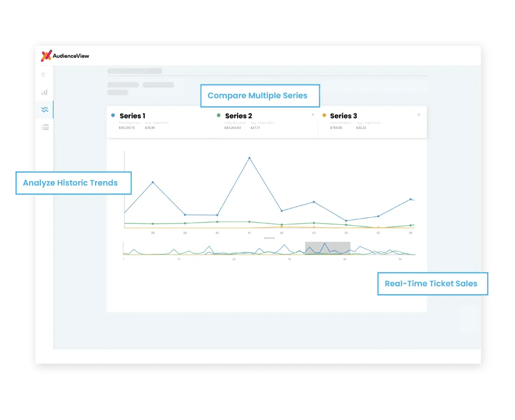Click the placeholder search bar above the chart
Image resolution: width=515 pixels, height=420 pixels.
(134, 71)
